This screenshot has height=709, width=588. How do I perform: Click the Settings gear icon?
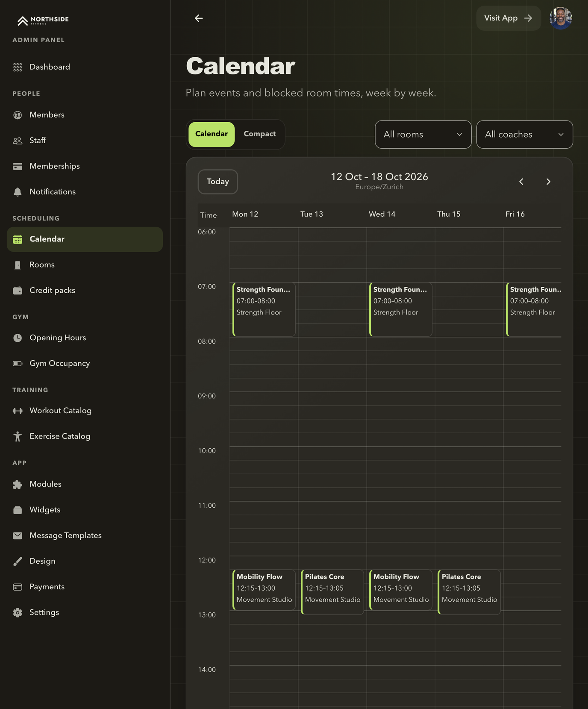(x=18, y=612)
